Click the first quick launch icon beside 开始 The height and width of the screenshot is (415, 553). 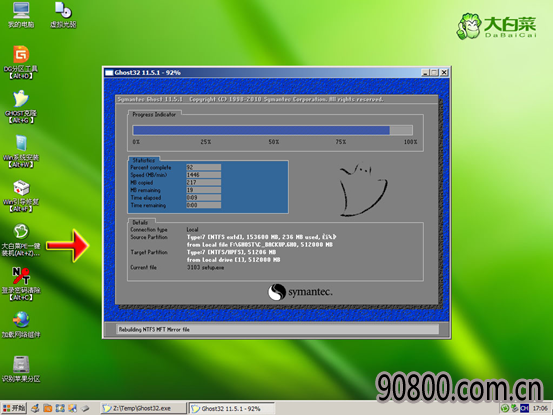[x=35, y=408]
